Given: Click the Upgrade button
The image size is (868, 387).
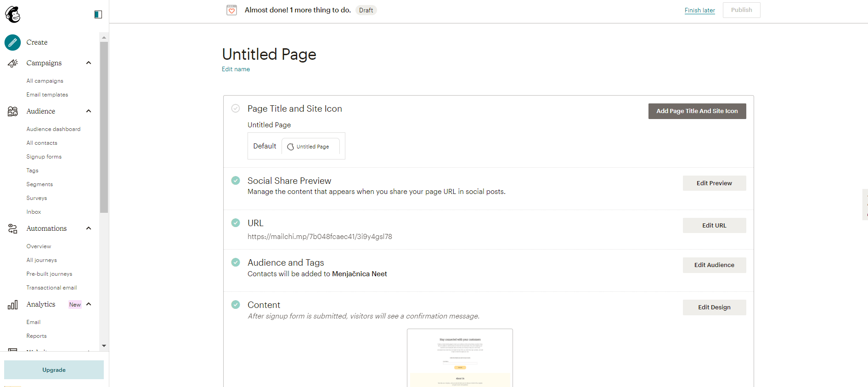Looking at the screenshot, I should point(54,370).
